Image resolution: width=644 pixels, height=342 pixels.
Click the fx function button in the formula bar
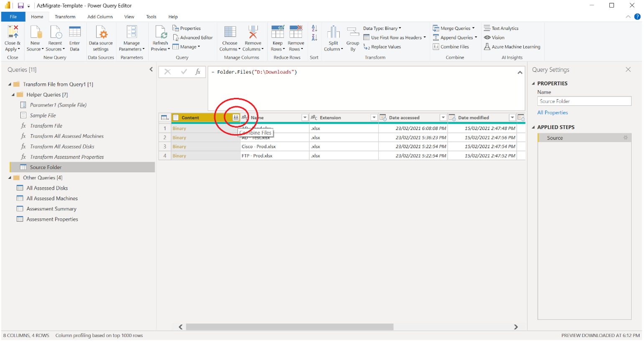[x=198, y=72]
